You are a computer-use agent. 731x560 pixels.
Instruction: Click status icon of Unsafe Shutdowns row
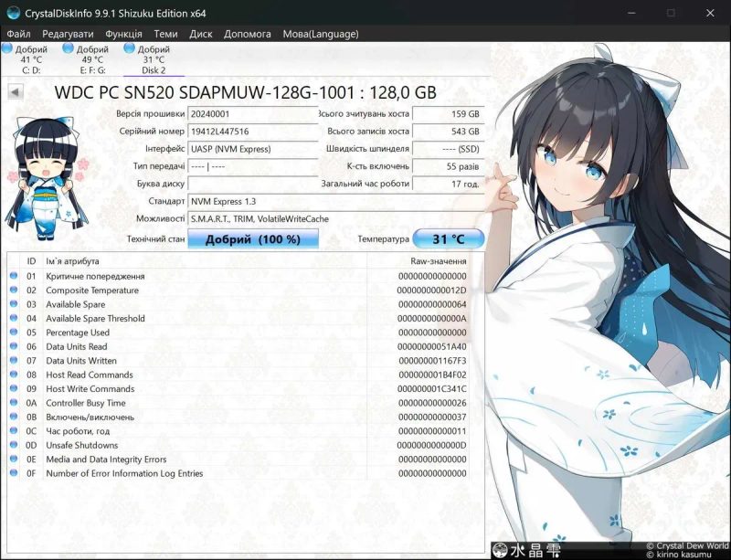(14, 444)
